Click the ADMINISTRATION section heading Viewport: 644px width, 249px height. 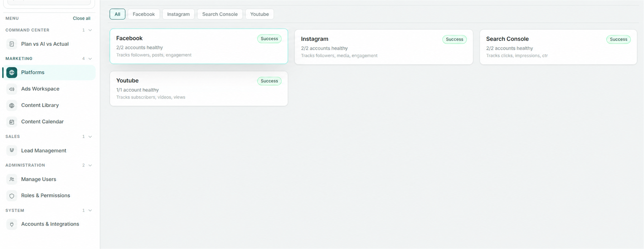(25, 165)
